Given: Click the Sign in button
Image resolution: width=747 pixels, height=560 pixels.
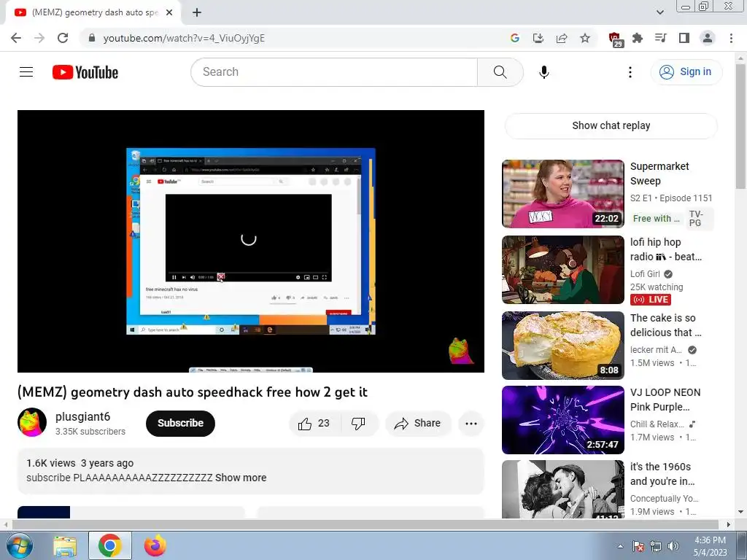Looking at the screenshot, I should point(686,72).
